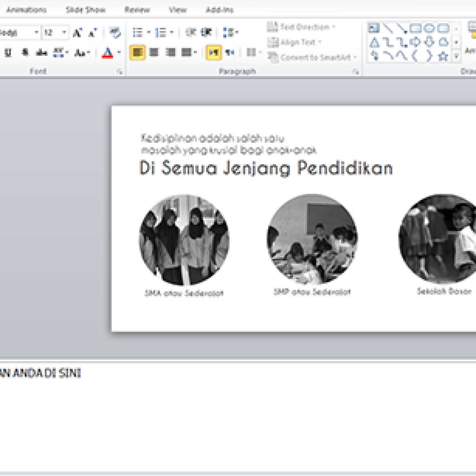Click the red Font Color button

point(107,53)
